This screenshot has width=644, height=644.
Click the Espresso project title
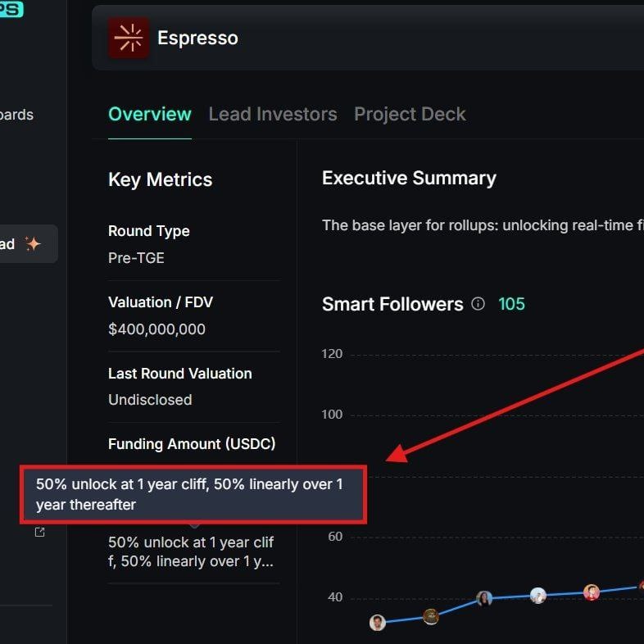pyautogui.click(x=197, y=38)
